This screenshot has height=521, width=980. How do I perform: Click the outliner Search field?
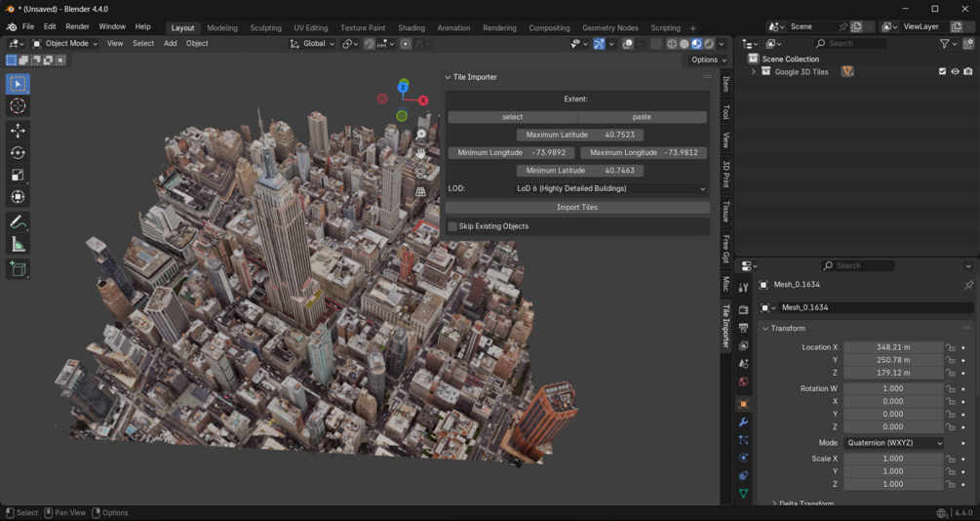click(x=850, y=44)
